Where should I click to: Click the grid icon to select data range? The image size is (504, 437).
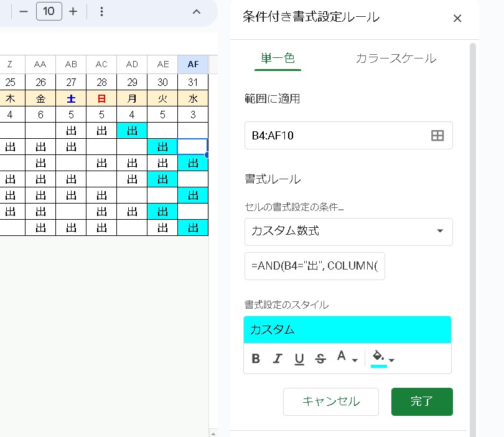(x=438, y=136)
